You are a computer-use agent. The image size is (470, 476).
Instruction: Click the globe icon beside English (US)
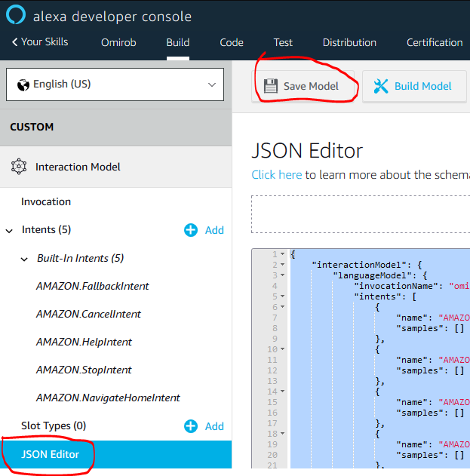(x=23, y=85)
